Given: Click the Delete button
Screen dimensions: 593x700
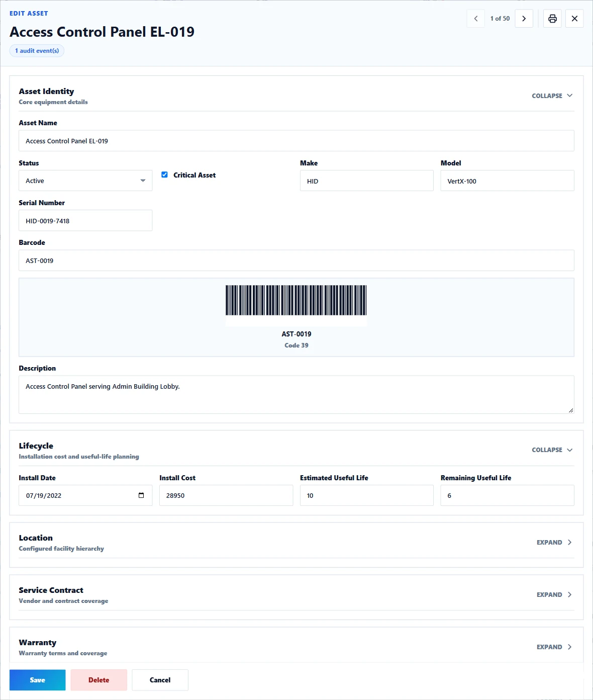Looking at the screenshot, I should pyautogui.click(x=99, y=680).
